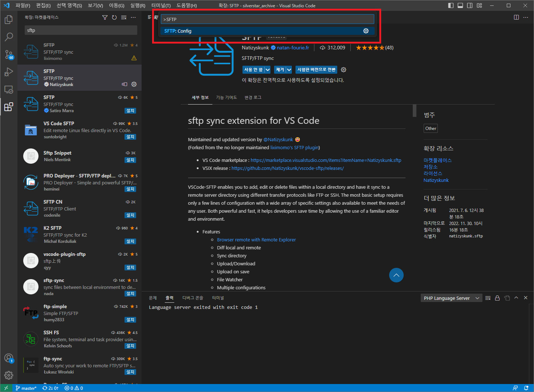Switch to 기능 기여도 tab
Viewport: 534px width, 392px height.
pos(227,97)
